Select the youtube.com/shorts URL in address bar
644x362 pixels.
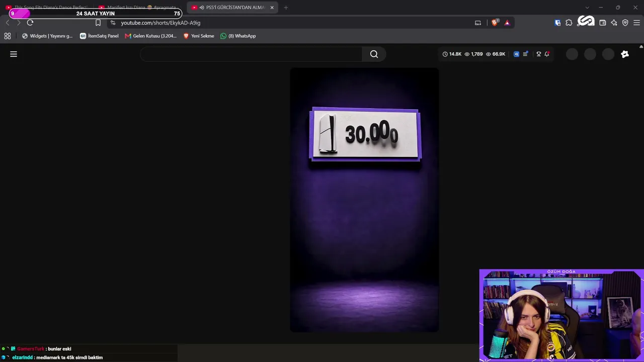point(160,23)
